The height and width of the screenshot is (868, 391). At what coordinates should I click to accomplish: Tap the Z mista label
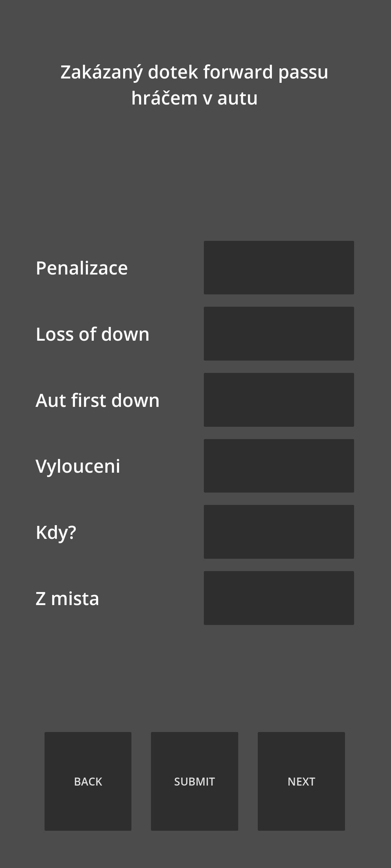pos(67,599)
